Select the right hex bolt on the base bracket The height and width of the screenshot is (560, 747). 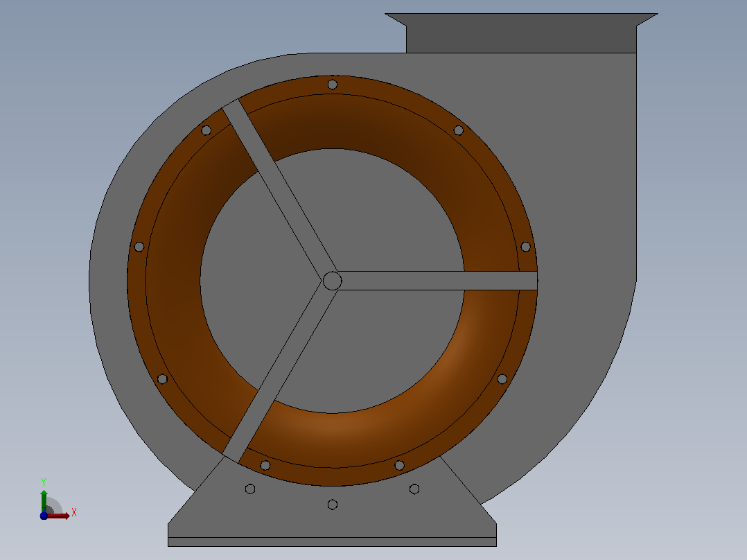coord(414,489)
